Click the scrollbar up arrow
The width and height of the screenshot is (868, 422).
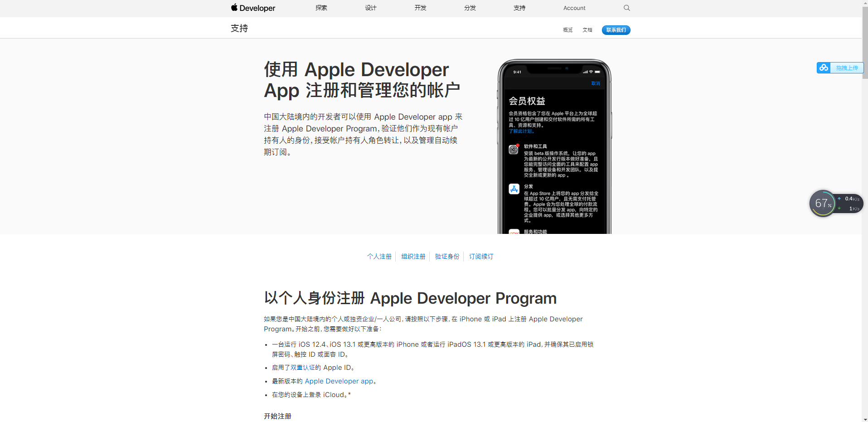865,3
